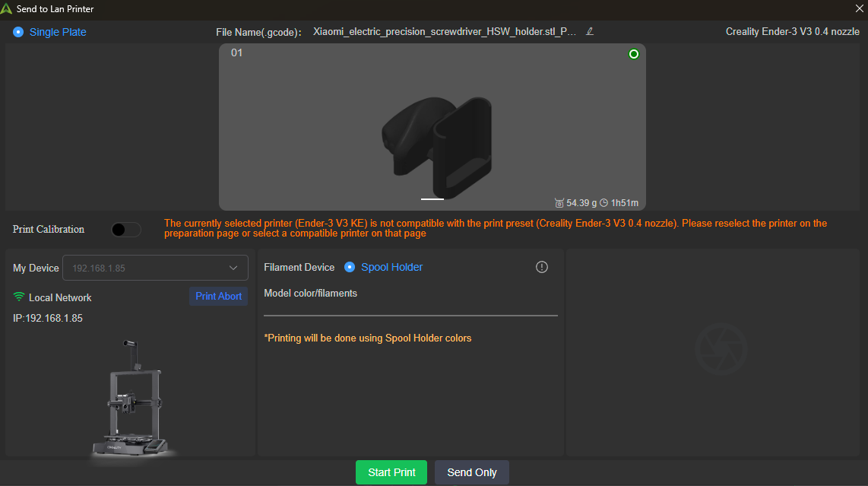Click the Send Only button

(x=472, y=472)
